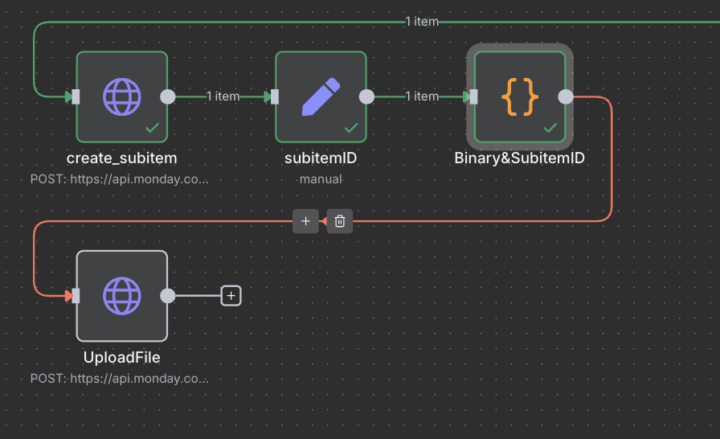Select the Binary&SubitemID code braces node
720x439 pixels.
pyautogui.click(x=520, y=97)
